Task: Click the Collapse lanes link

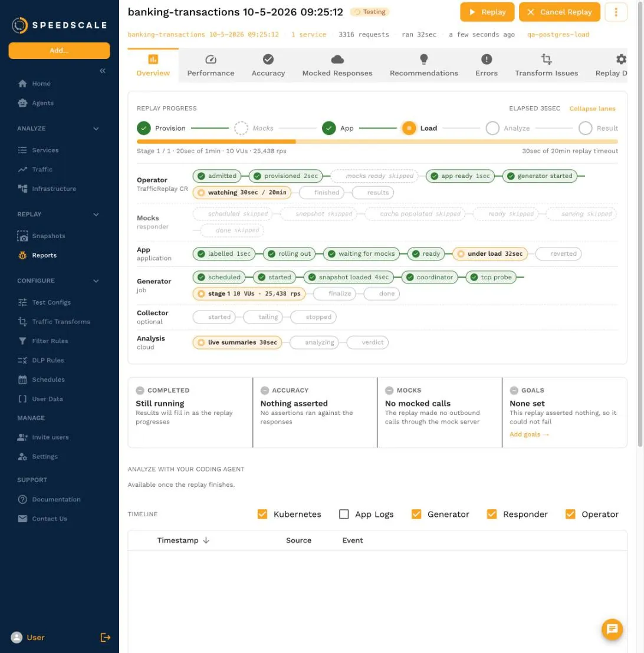Action: pyautogui.click(x=592, y=108)
